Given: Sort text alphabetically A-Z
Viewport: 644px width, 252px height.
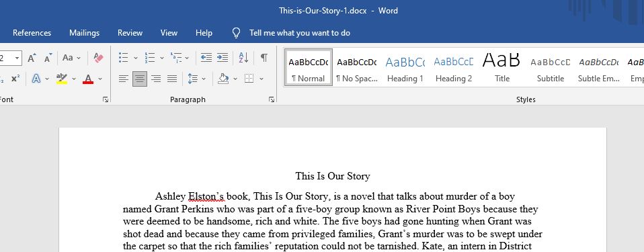Looking at the screenshot, I should pos(243,58).
